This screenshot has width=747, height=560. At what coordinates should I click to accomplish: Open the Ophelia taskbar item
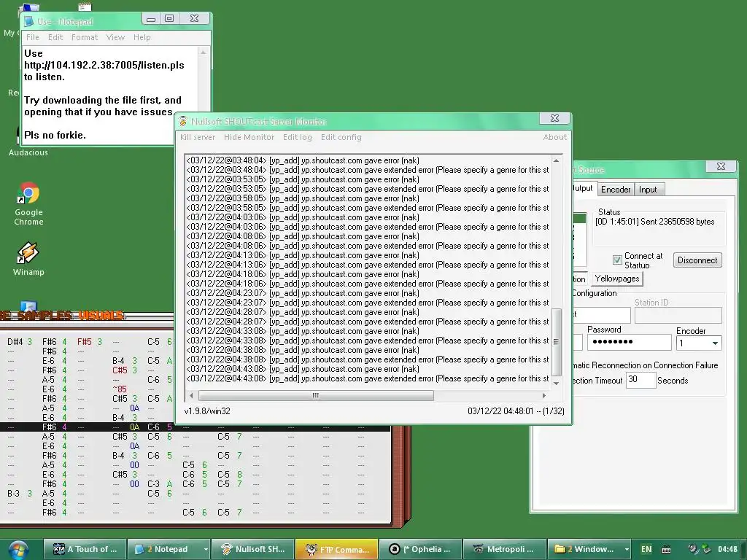click(x=421, y=549)
